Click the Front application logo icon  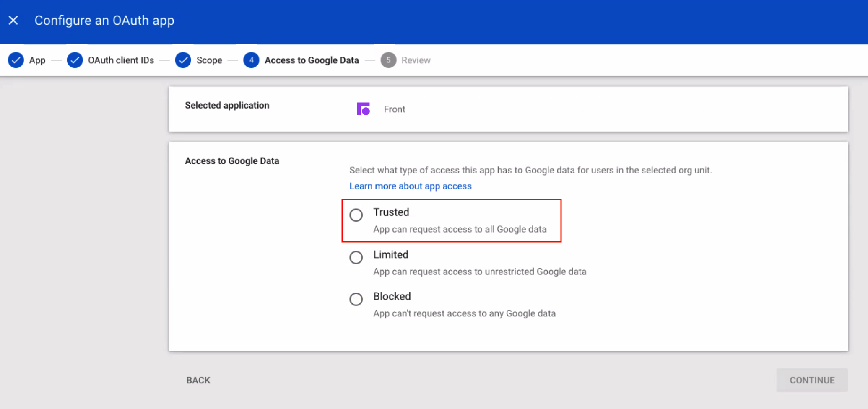(363, 109)
